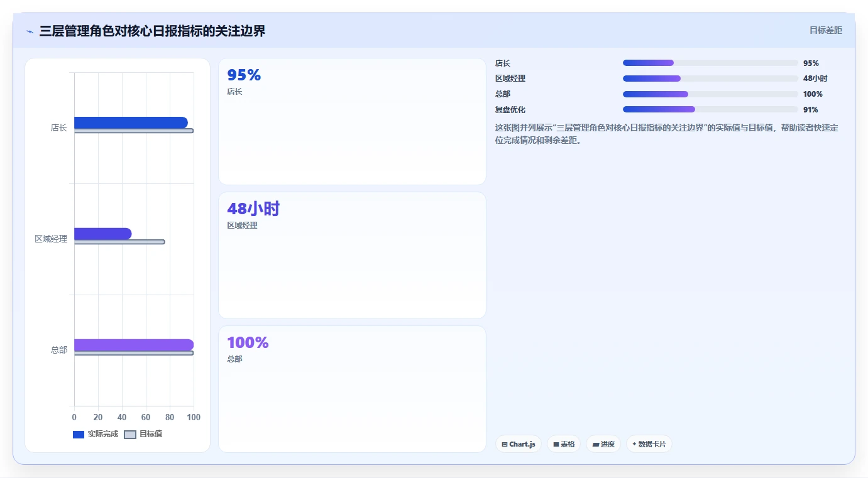Click the 目标差距 label in the header
Viewport: 868px width, 478px height.
pos(825,30)
